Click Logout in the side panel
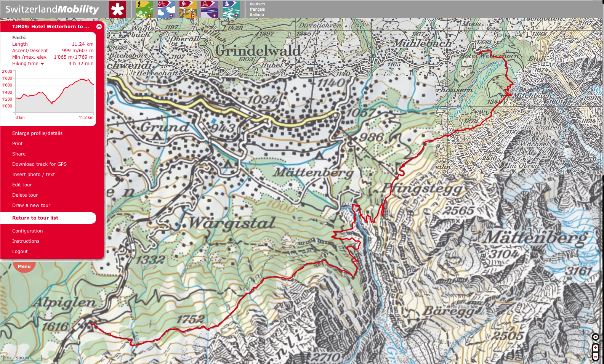Viewport: 604px width, 364px height. [20, 252]
